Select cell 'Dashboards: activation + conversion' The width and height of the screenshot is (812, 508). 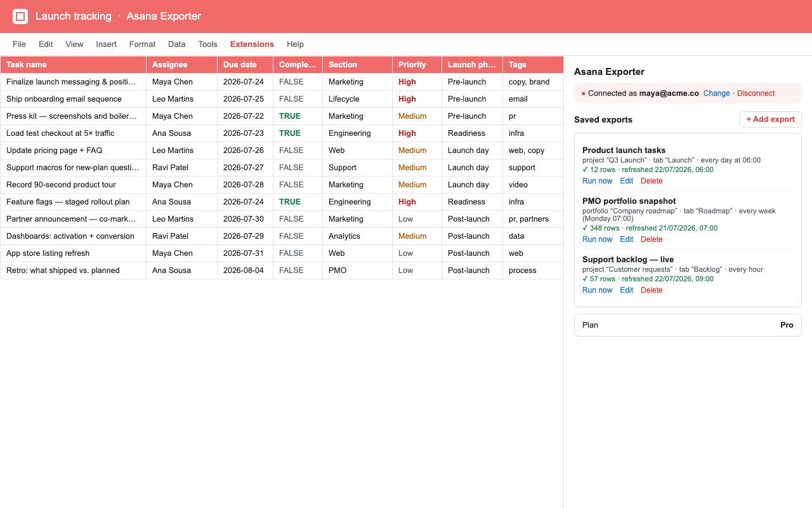pyautogui.click(x=73, y=236)
